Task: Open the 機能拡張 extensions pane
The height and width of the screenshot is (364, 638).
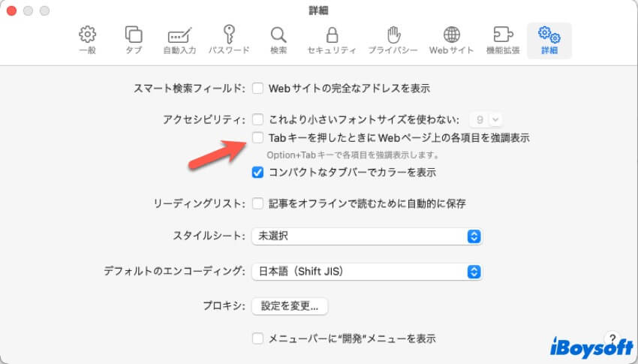Action: [503, 40]
